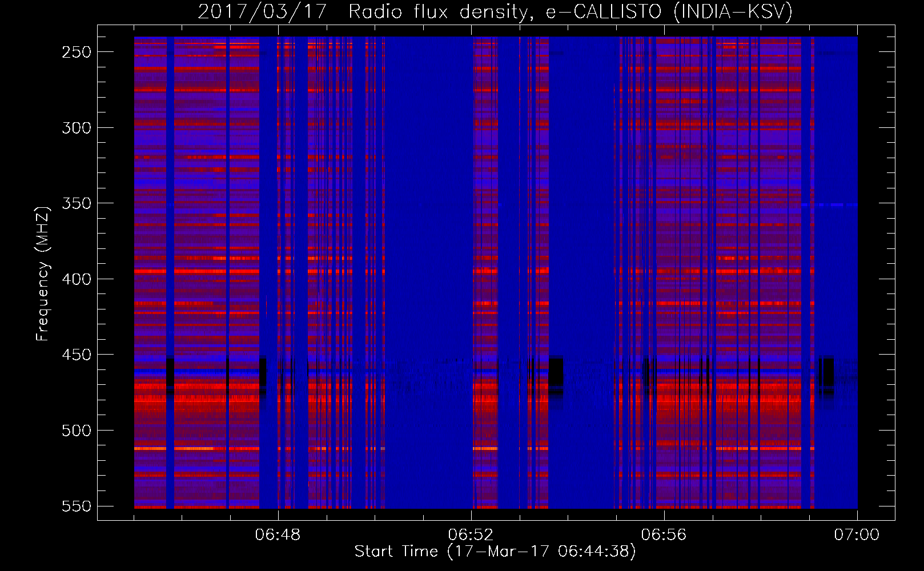Click the 250 frequency tick label
Viewport: 924px width, 571px height.
77,52
